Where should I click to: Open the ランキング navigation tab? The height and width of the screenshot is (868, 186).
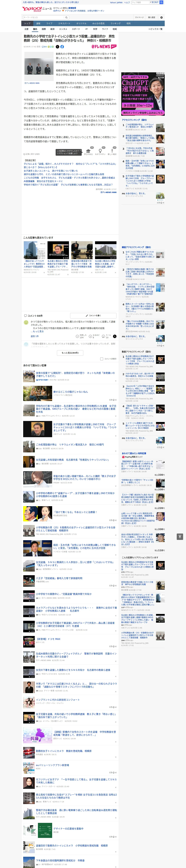(x=115, y=24)
